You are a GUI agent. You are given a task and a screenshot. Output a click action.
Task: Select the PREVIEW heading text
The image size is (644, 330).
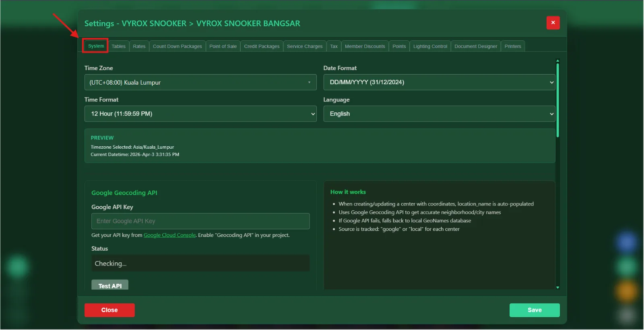[x=102, y=138]
